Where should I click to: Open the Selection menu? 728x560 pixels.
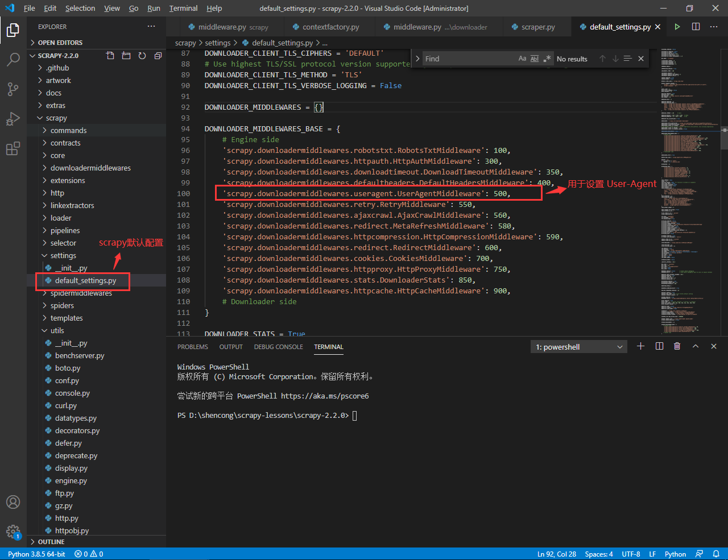click(x=80, y=8)
